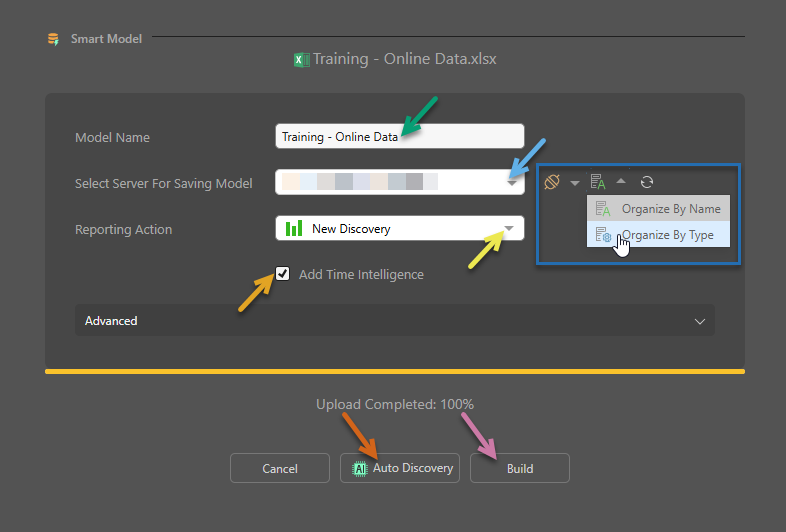The height and width of the screenshot is (532, 786).
Task: Edit the Model Name text field
Action: [x=400, y=136]
